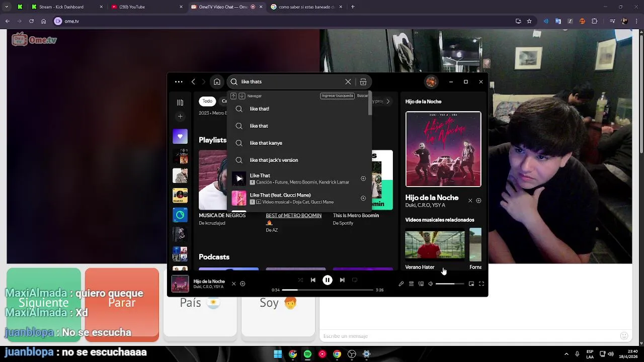Seek within the song progress bar
The image size is (644, 362).
[328, 290]
